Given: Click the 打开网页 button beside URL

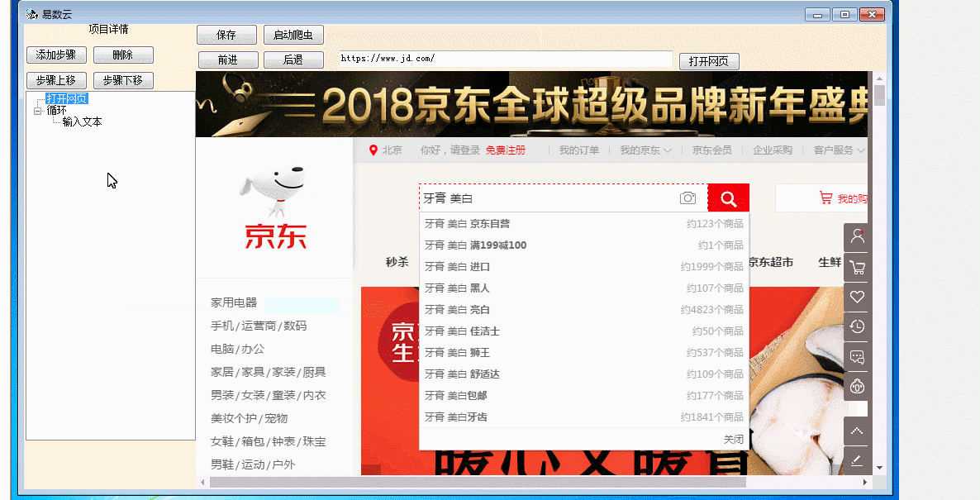Looking at the screenshot, I should click(709, 61).
